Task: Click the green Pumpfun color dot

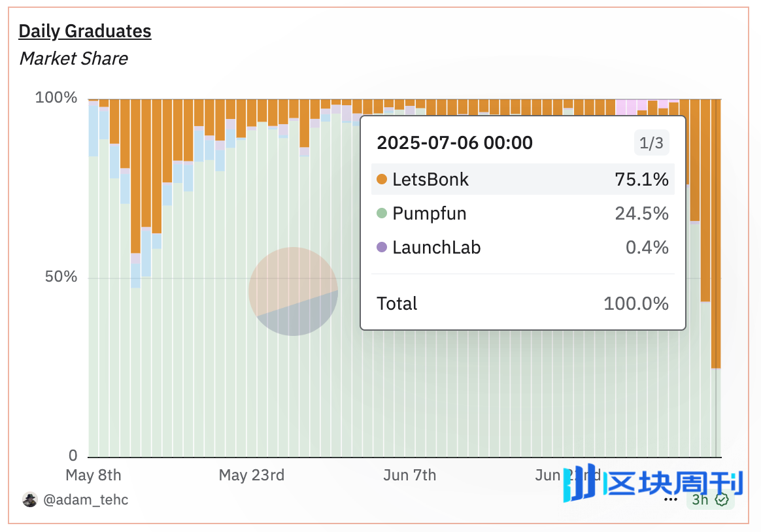Action: pos(382,213)
